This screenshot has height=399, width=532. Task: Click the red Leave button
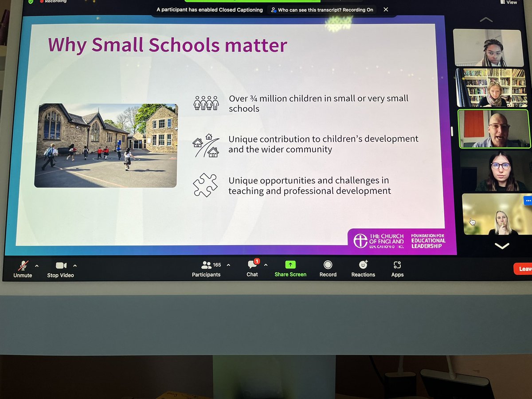coord(524,269)
